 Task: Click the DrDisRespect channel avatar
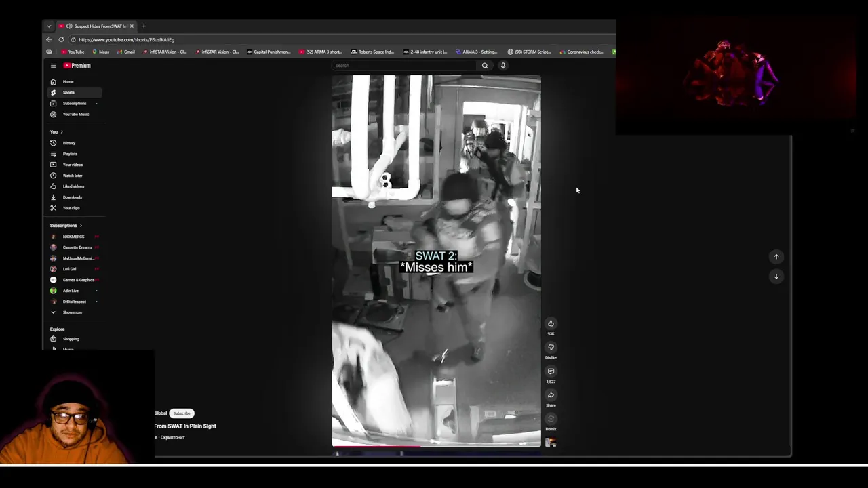tap(53, 302)
